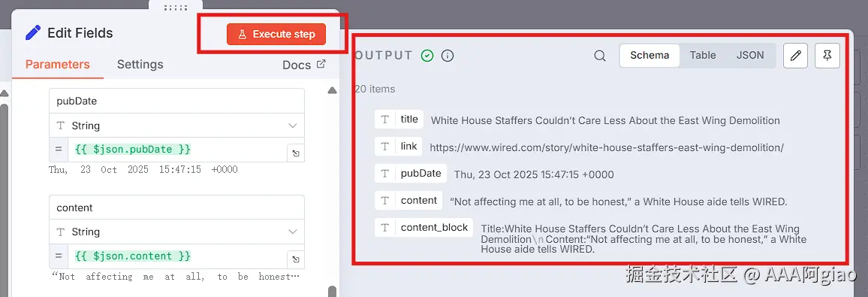Viewport: 868px width, 297px height.
Task: Click the '20 items' count label
Action: pos(375,89)
